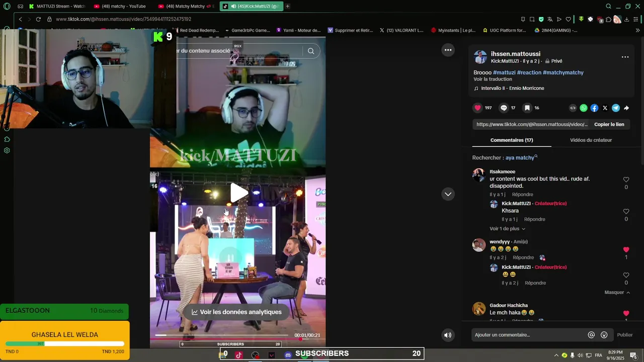Show hidden system tray icons
The image size is (644, 362).
pos(556,355)
